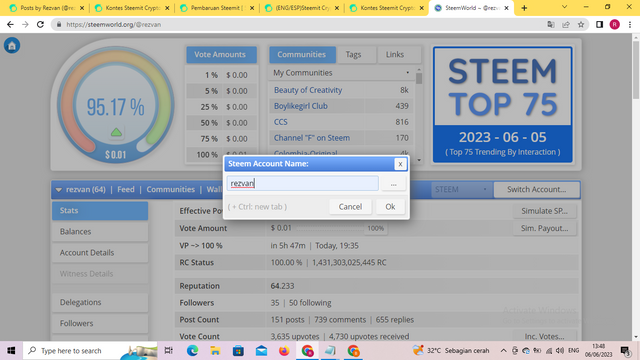Show hidden system tray icons
Screen dimensions: 640x360
click(503, 351)
